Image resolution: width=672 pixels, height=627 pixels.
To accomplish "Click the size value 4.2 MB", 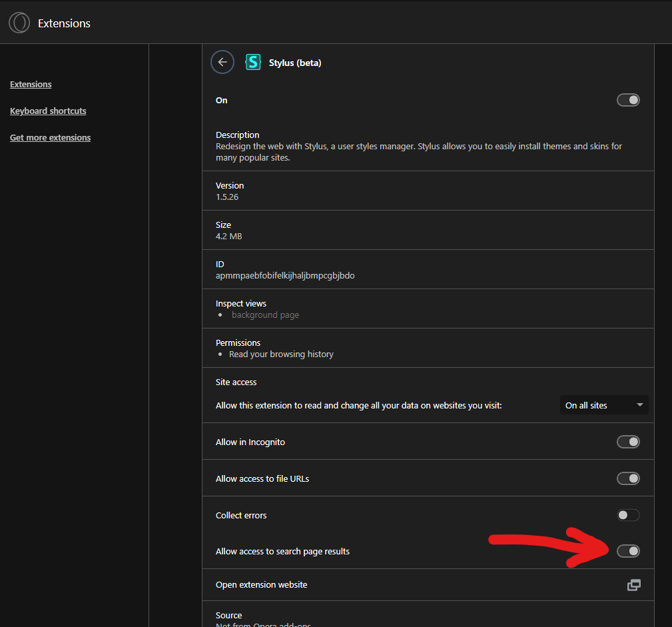I will tap(229, 237).
